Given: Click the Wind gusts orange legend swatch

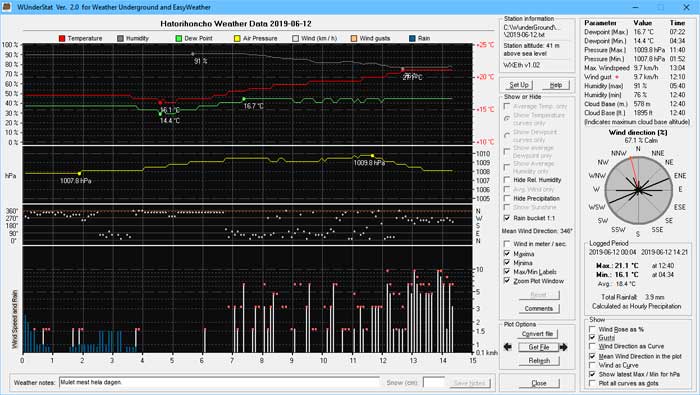Looking at the screenshot, I should (354, 38).
